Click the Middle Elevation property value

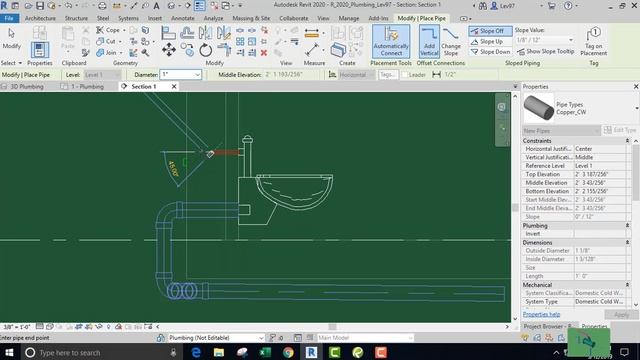[600, 183]
